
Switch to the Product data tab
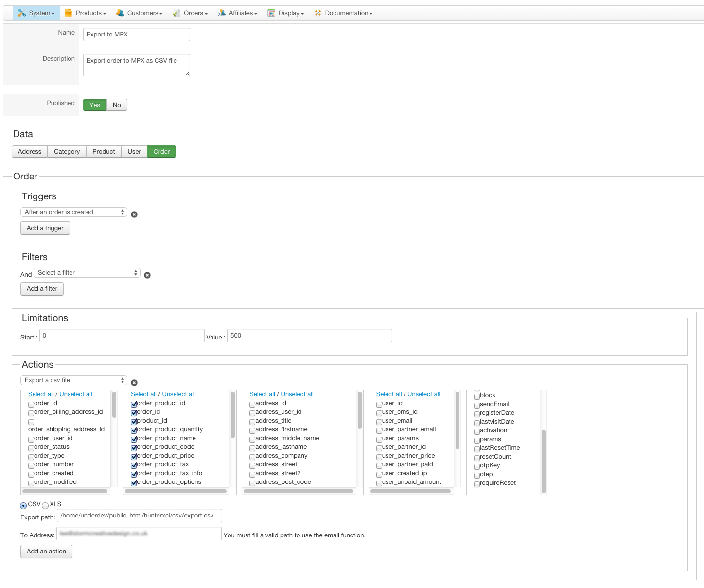point(104,152)
